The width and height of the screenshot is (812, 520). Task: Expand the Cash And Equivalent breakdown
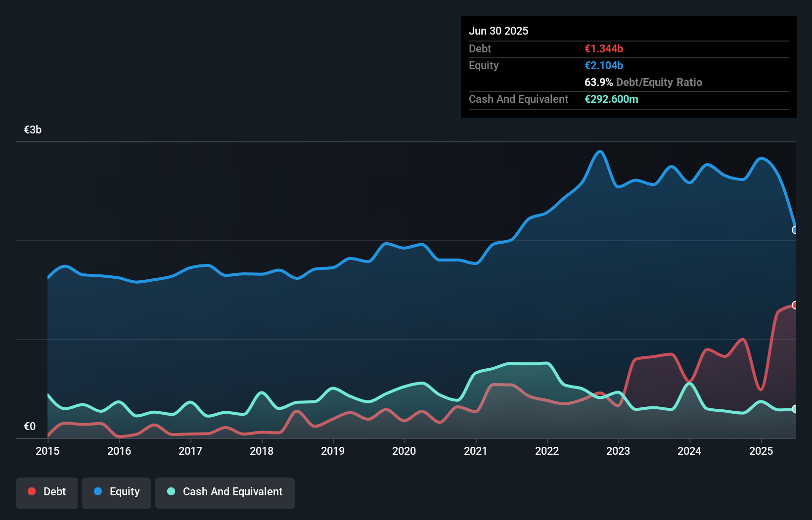pos(518,99)
